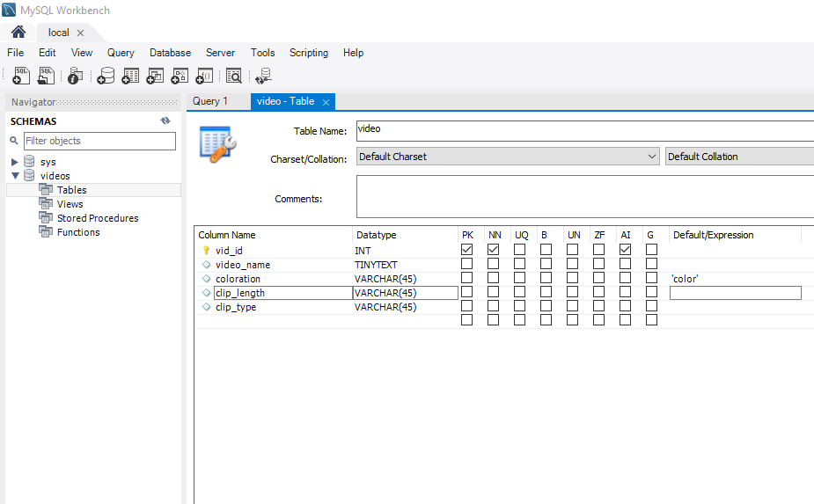Click the coloration column diamond icon
814x504 pixels.
click(206, 278)
